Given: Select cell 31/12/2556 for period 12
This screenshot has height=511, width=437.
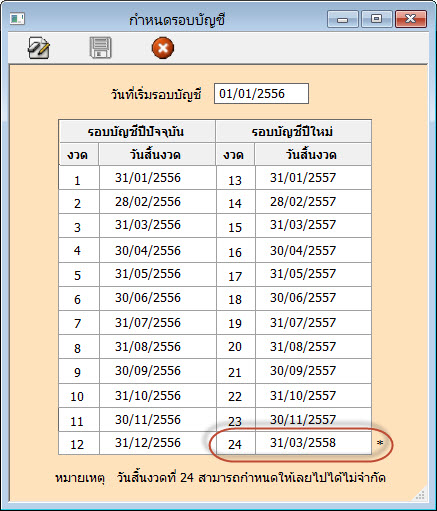Looking at the screenshot, I should tap(158, 443).
